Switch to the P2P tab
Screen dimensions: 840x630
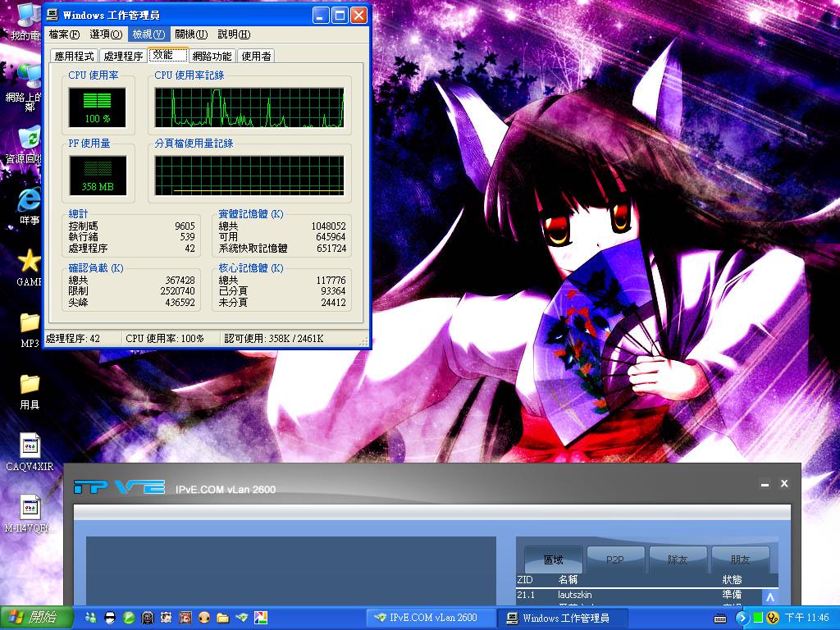(615, 559)
